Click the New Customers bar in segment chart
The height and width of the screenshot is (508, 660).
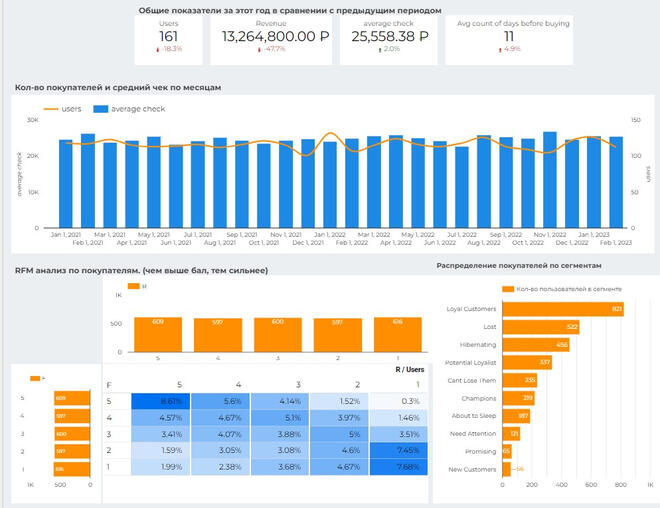(x=506, y=470)
